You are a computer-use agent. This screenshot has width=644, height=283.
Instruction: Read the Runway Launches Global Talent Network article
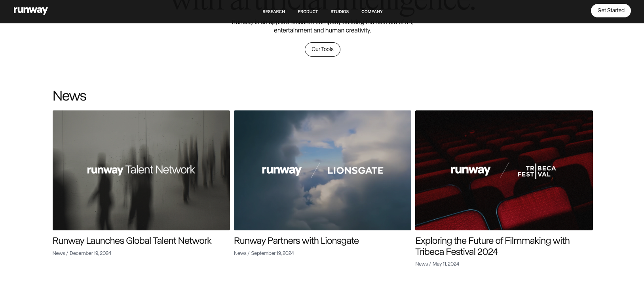point(132,241)
